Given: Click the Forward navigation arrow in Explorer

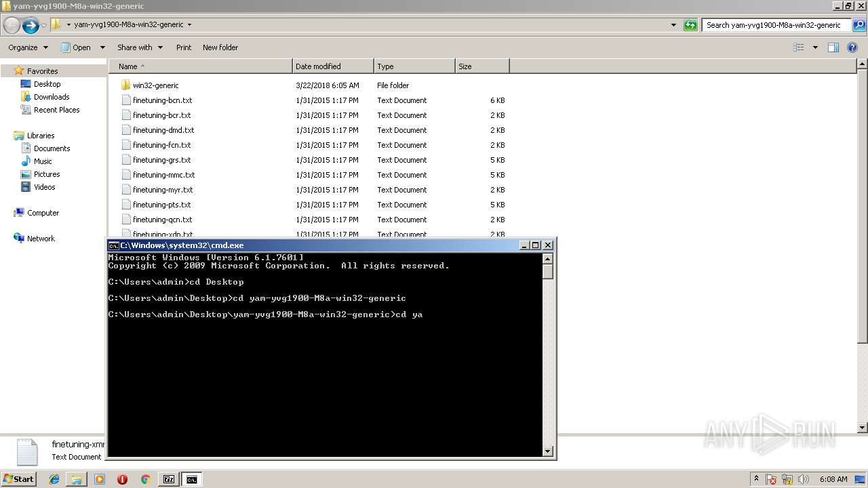Looking at the screenshot, I should [31, 26].
